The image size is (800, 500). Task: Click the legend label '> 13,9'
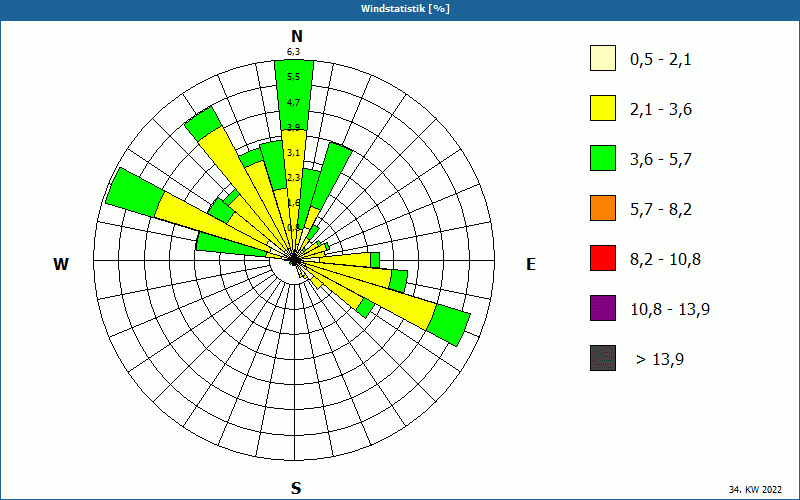(x=660, y=360)
